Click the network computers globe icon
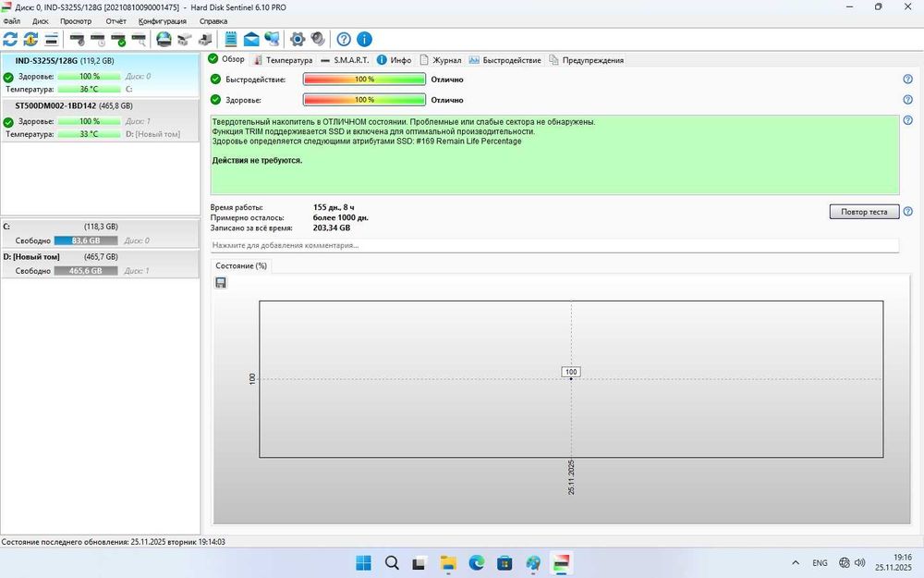The width and height of the screenshot is (924, 578). click(272, 40)
